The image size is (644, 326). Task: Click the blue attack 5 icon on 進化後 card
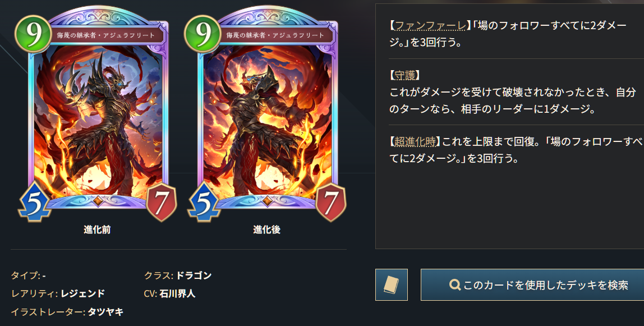coord(204,203)
